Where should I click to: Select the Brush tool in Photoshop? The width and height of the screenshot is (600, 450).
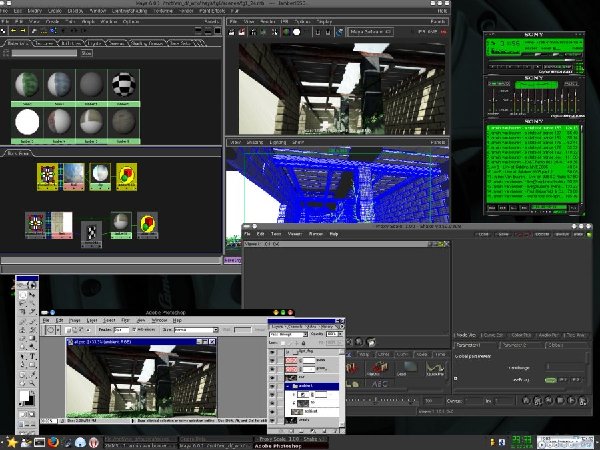32,321
